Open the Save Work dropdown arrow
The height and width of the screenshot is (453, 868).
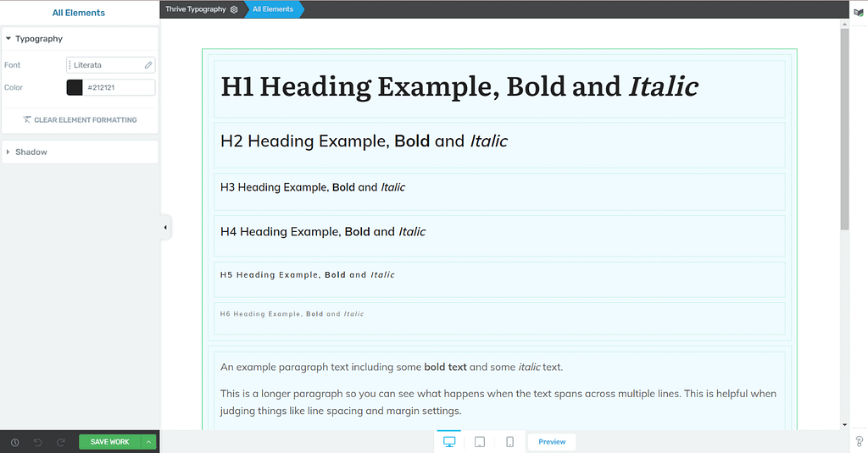click(x=149, y=442)
